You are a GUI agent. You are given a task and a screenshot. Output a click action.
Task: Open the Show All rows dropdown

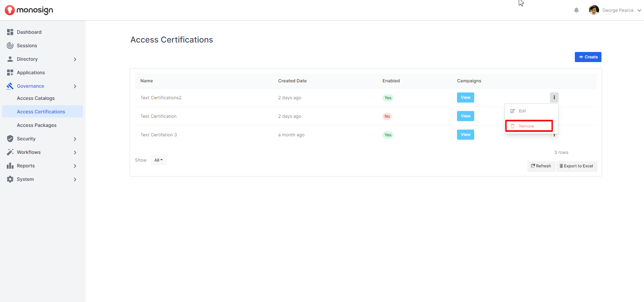(x=158, y=160)
